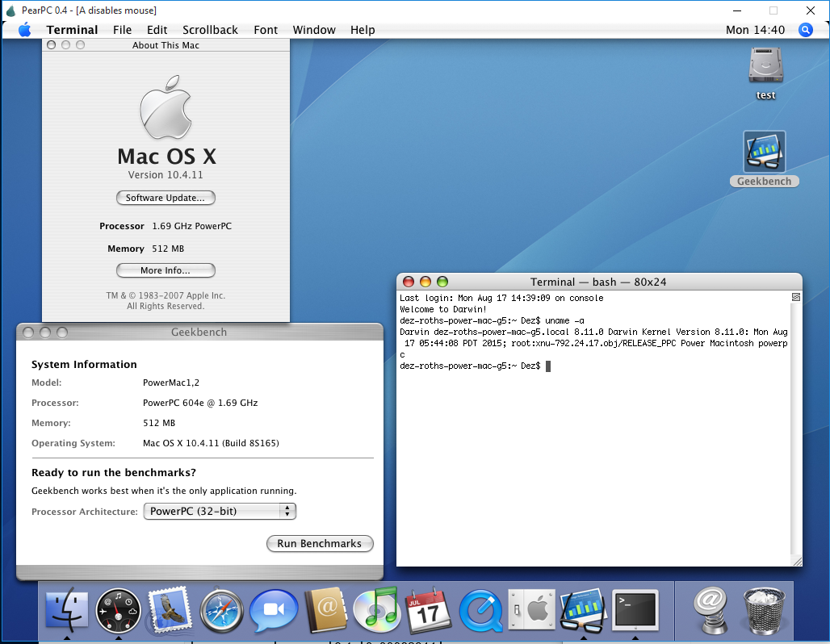Click the 1.69 GHz PowerPC processor text
This screenshot has height=644, width=830.
pos(191,226)
